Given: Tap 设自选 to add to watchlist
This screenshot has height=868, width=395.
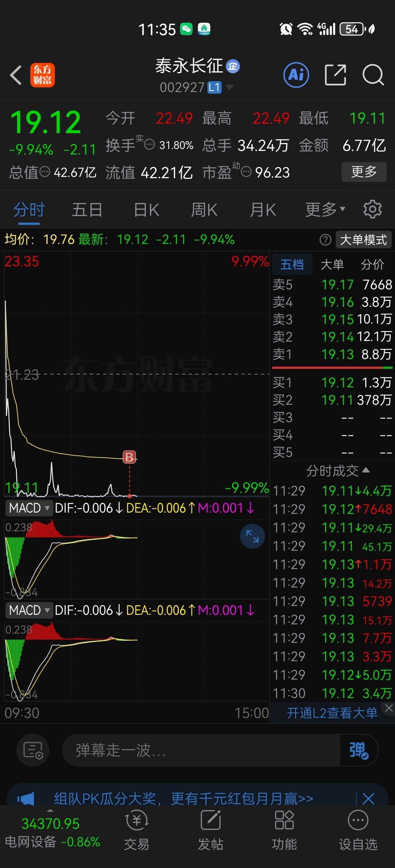Looking at the screenshot, I should (x=358, y=830).
